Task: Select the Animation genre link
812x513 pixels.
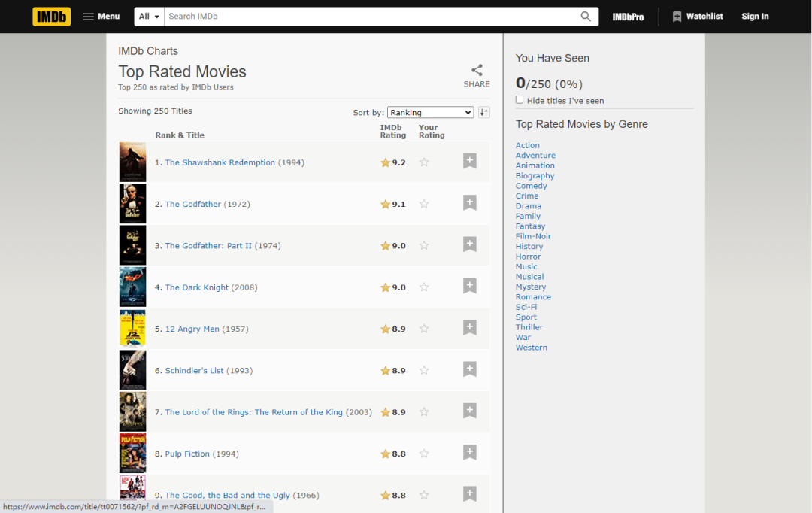Action: [535, 165]
